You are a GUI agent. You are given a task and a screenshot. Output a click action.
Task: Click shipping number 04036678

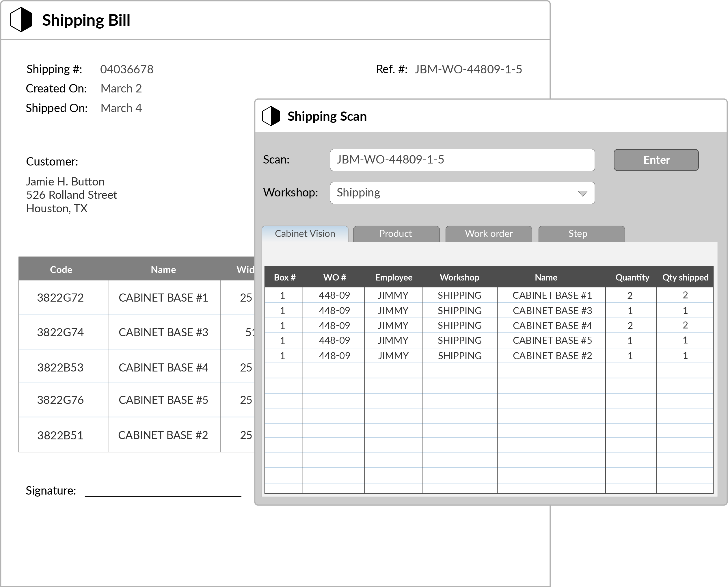tap(127, 69)
